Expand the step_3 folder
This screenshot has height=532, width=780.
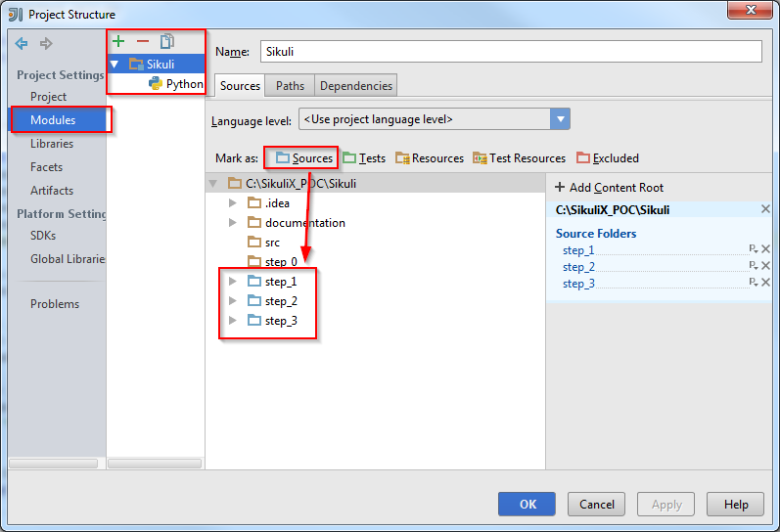coord(232,321)
